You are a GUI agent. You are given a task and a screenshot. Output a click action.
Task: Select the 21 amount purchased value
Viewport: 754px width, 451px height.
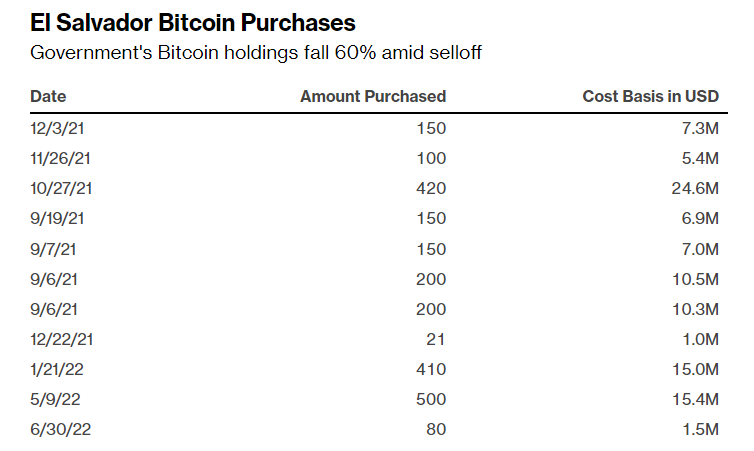coord(436,339)
